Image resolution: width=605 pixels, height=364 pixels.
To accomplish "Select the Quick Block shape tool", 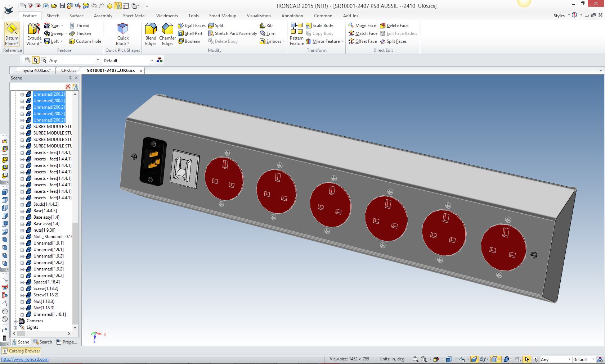I will tap(123, 29).
